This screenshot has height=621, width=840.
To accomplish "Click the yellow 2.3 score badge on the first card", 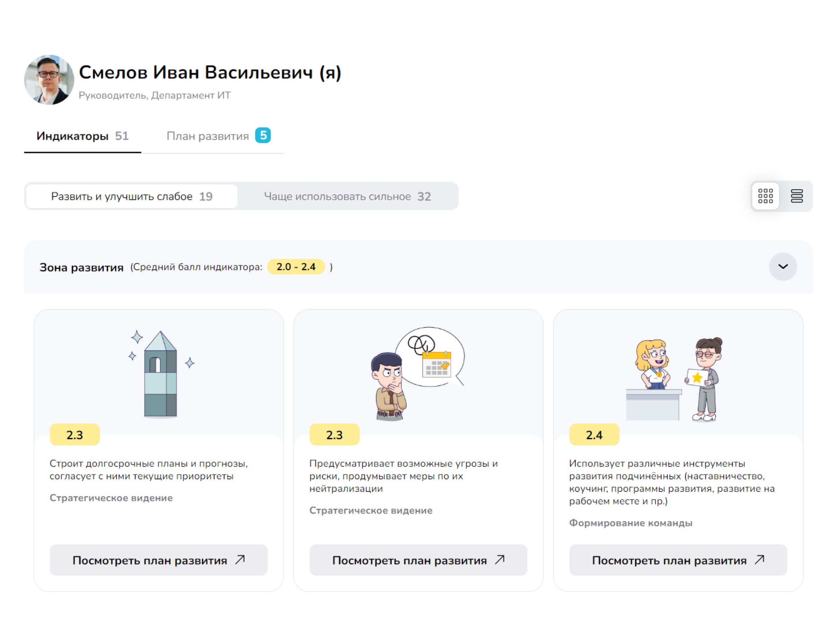I will (75, 434).
